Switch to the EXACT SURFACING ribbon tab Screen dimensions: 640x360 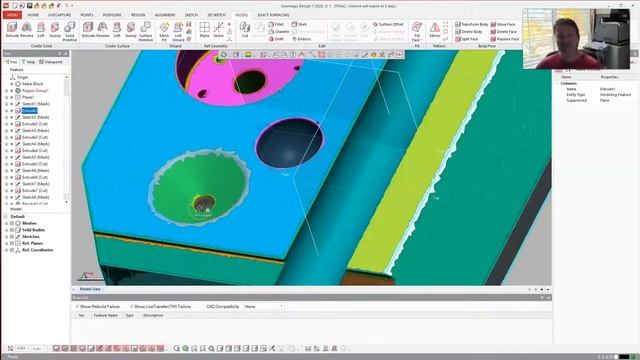pyautogui.click(x=273, y=15)
